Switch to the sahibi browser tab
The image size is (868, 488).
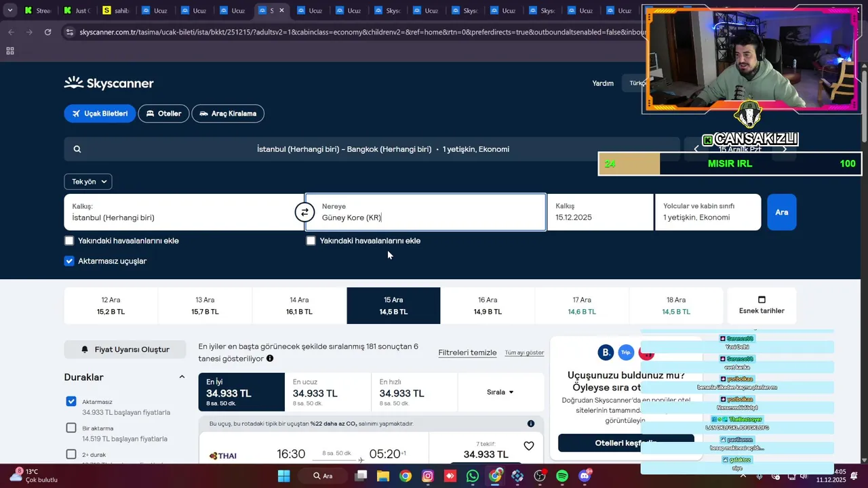115,10
